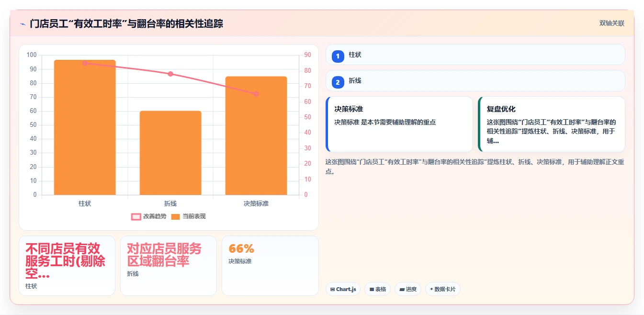Click x-axis label 折线 under the chart
Viewport: 644px width, 315px height.
coord(170,203)
